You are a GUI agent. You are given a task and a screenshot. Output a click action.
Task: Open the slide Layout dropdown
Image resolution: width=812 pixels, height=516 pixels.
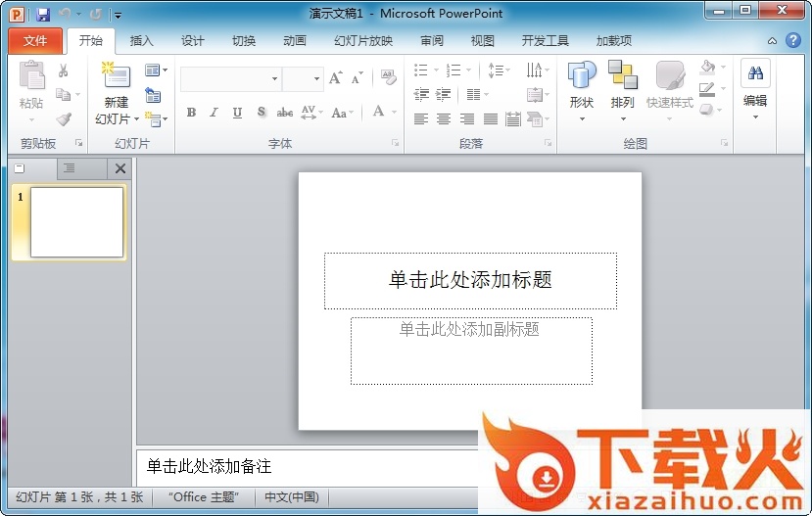click(156, 70)
